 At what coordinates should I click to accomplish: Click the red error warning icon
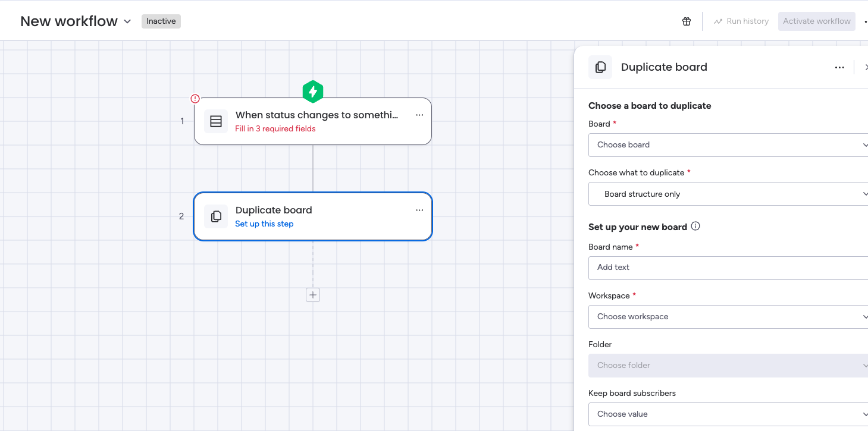[195, 99]
